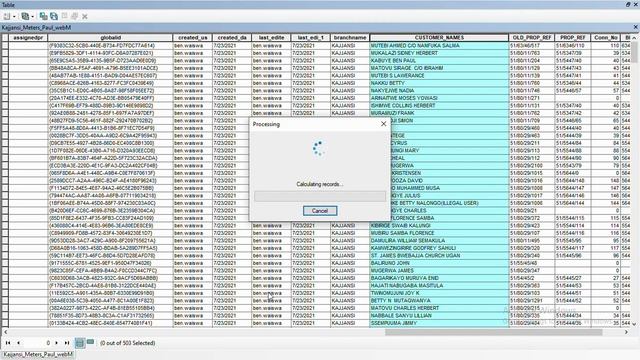Open the Table Options menu icon
The image size is (640, 360).
7,16
